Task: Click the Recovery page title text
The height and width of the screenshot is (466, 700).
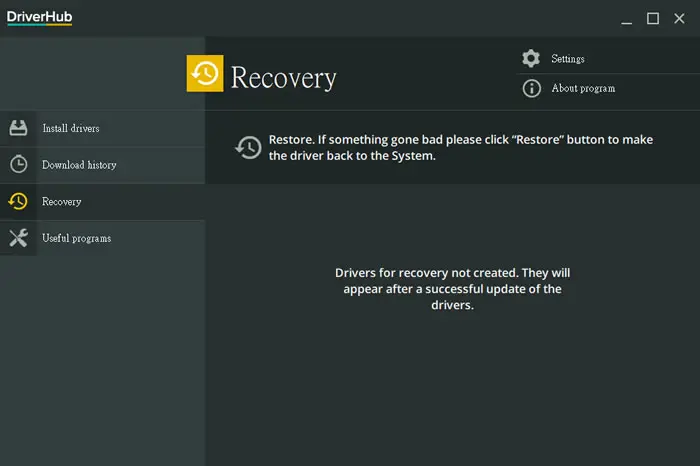Action: [283, 78]
